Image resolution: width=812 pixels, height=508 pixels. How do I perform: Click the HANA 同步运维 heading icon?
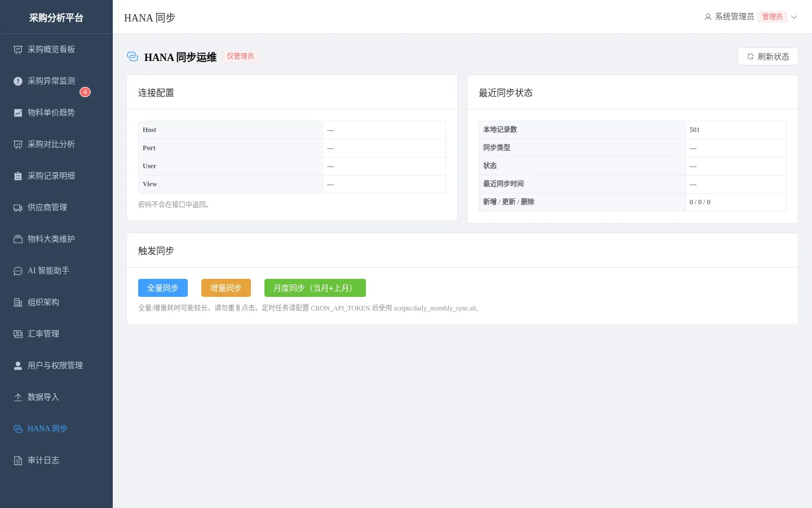tap(133, 56)
